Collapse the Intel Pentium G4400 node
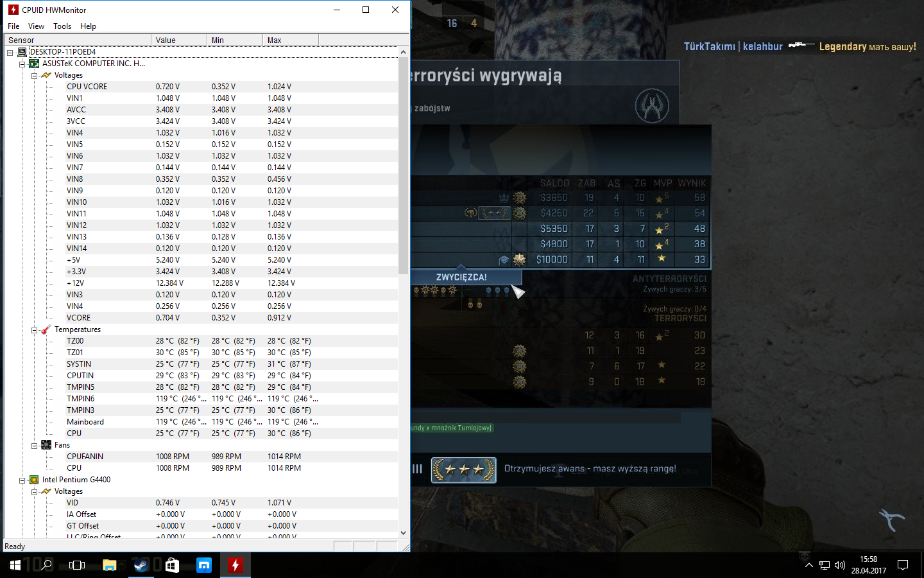This screenshot has width=924, height=578. (22, 480)
